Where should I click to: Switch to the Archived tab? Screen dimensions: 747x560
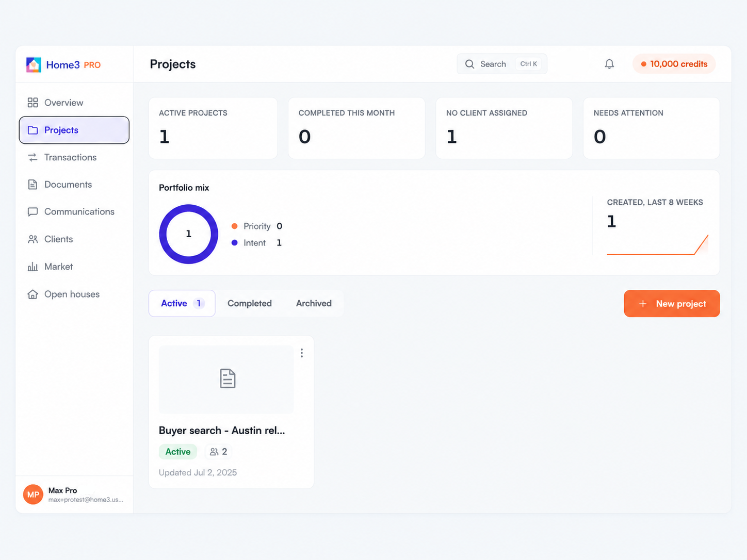coord(314,303)
